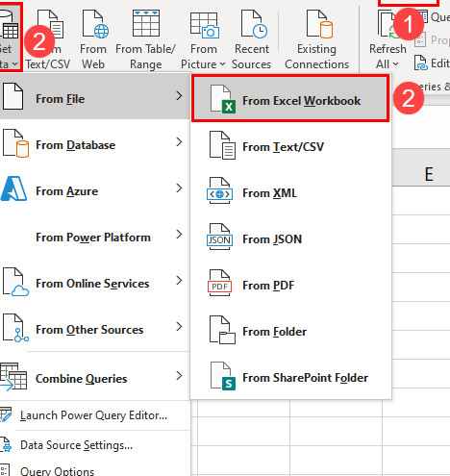Image resolution: width=450 pixels, height=476 pixels.
Task: Click the Existing Connections icon
Action: pos(319,24)
